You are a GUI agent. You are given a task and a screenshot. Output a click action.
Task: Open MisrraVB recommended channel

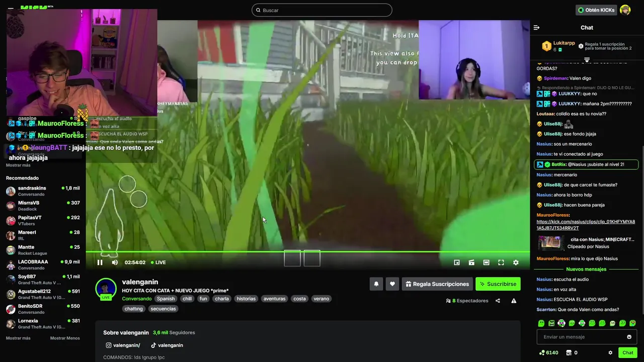click(43, 206)
